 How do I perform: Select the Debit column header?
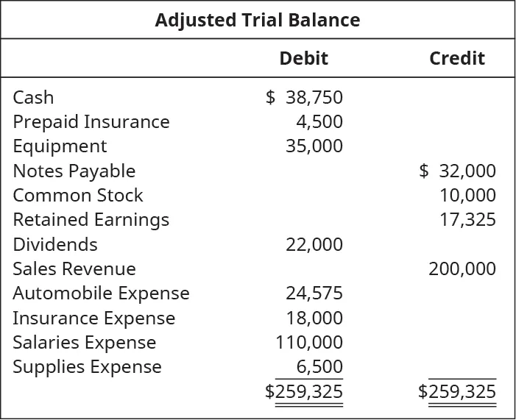point(303,59)
